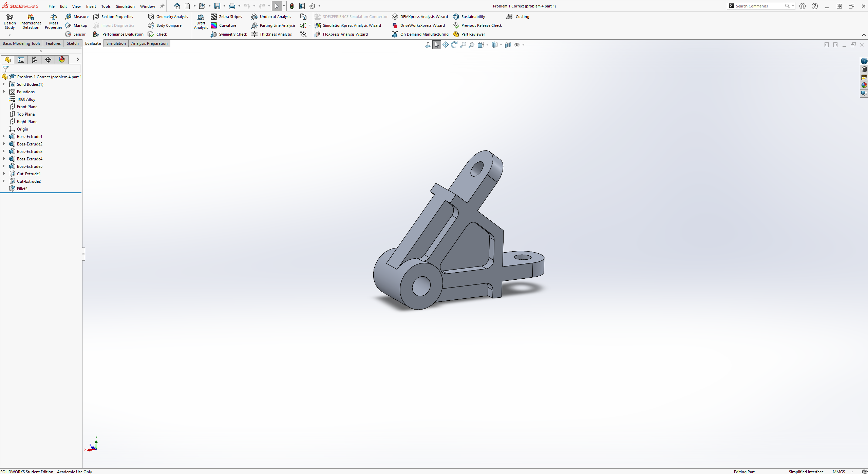Expand Cut-Extrude1 feature
Image resolution: width=868 pixels, height=474 pixels.
point(4,174)
